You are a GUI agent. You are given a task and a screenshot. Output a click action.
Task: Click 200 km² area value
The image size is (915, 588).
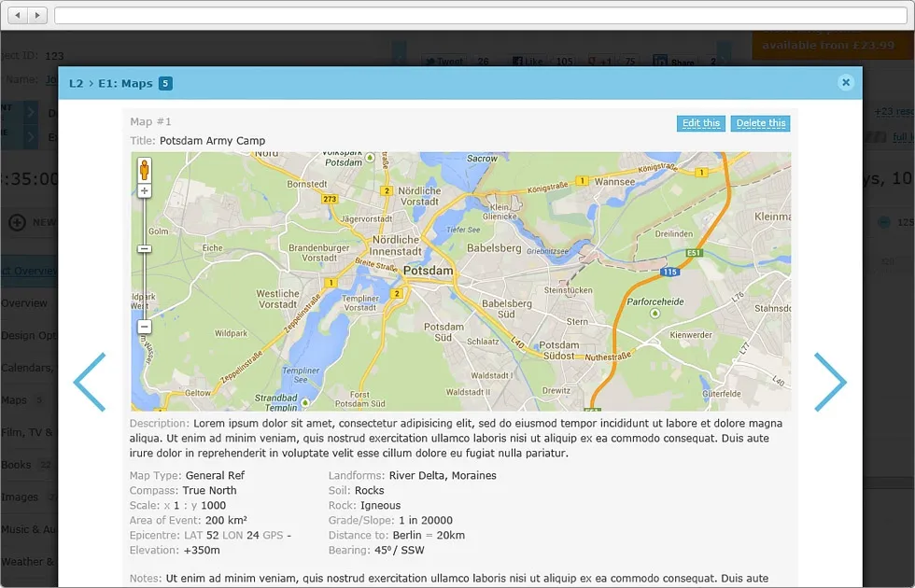226,521
